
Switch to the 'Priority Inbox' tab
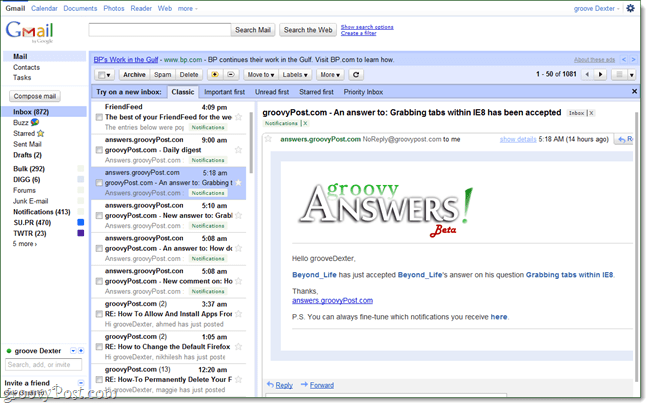coord(363,92)
